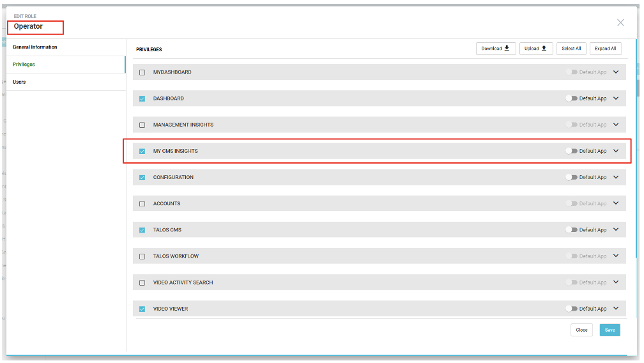Expand the MY CMS INSIGHTS privileges row
Image resolution: width=644 pixels, height=363 pixels.
point(616,151)
